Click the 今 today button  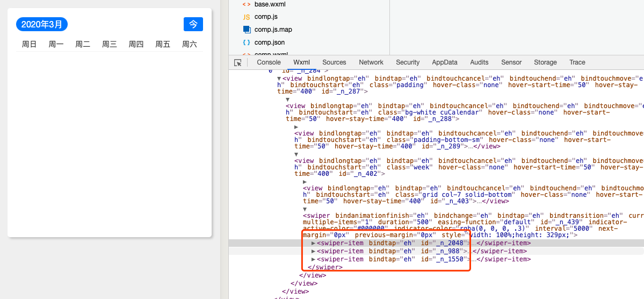[x=193, y=24]
